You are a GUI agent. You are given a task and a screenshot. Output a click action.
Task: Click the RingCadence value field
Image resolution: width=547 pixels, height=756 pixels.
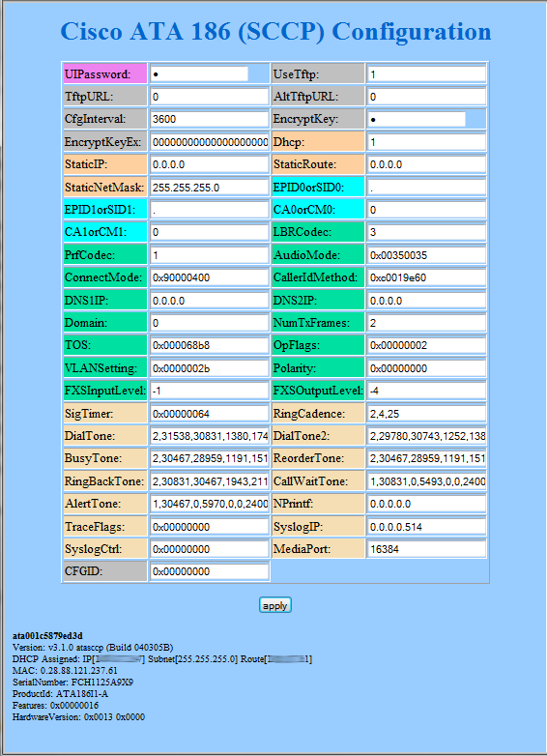[x=426, y=413]
